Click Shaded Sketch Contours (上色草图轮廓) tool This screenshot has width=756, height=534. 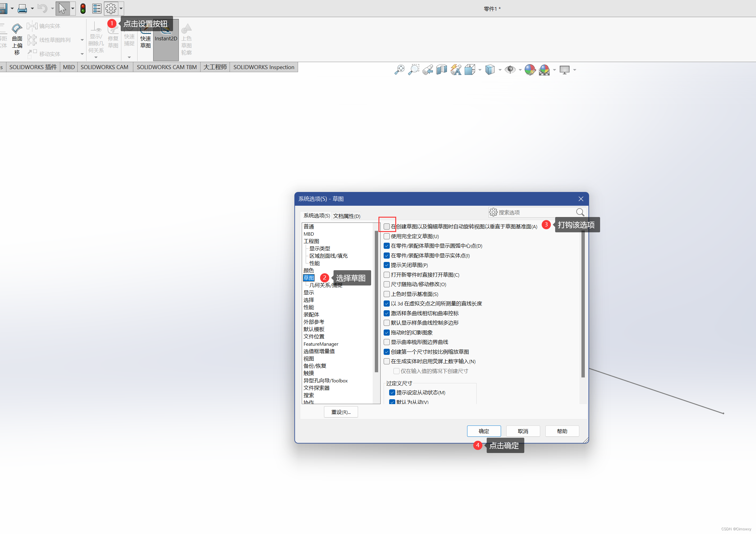186,39
